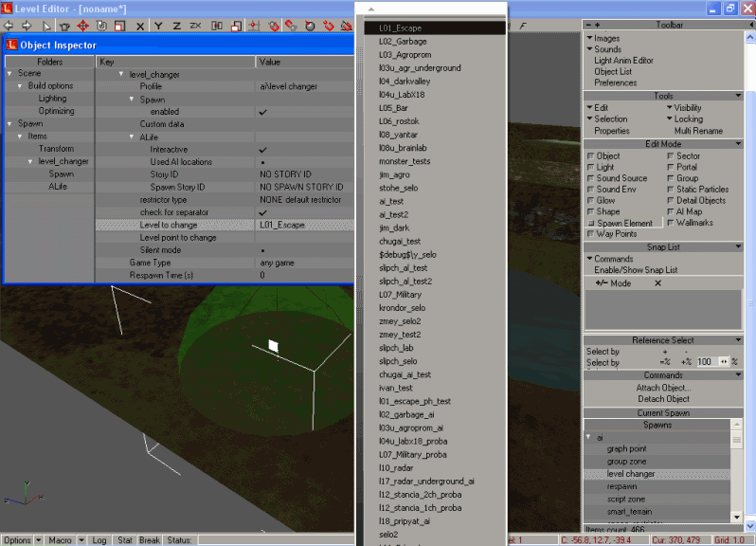
Task: Toggle the red magnet snap icon
Action: coord(329,26)
